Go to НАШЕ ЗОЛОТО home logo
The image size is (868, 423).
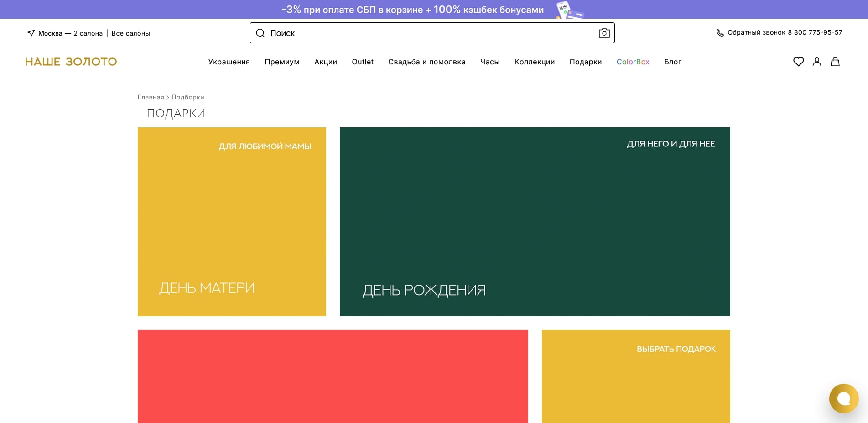pyautogui.click(x=71, y=62)
